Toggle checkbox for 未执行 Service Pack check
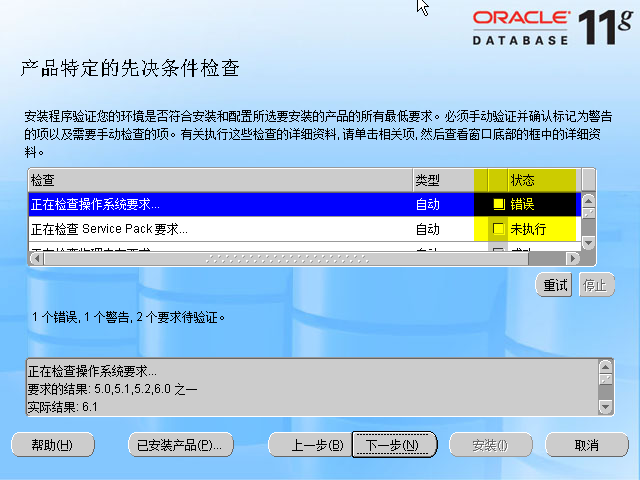Image resolution: width=640 pixels, height=480 pixels. coord(498,229)
